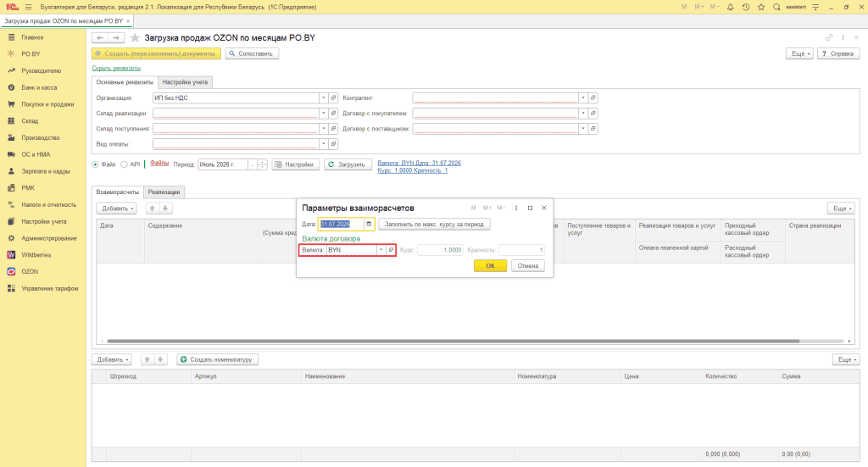This screenshot has height=467, width=868.
Task: Open calendar picker for Дата field
Action: 369,224
